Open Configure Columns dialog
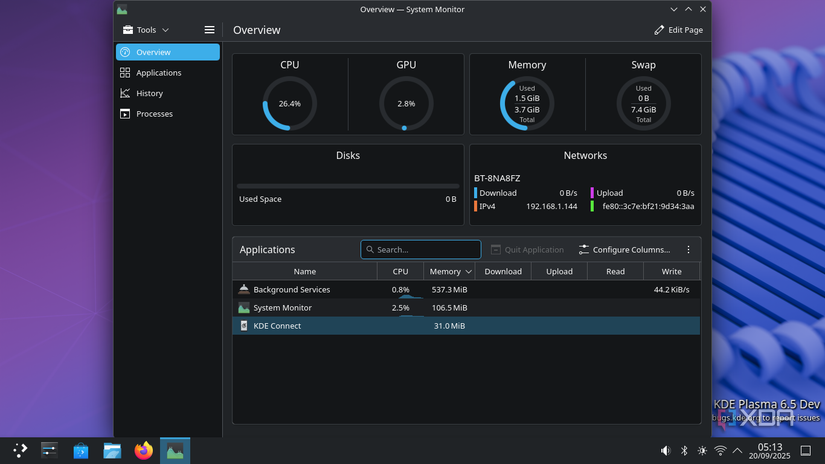This screenshot has height=464, width=825. 625,249
